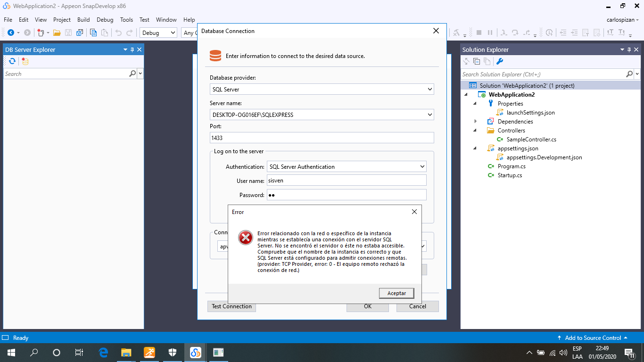Expand the Dependencies node
Viewport: 644px width, 362px height.
pos(475,121)
